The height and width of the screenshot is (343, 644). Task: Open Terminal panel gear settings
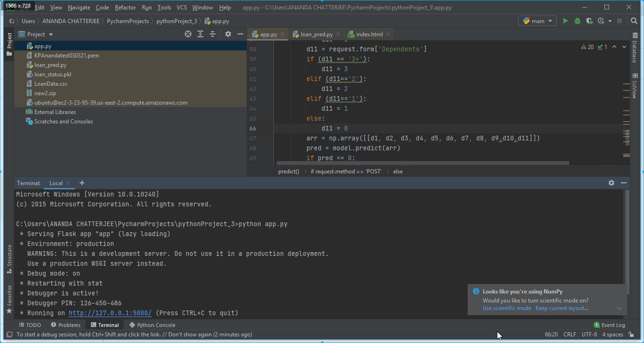611,183
